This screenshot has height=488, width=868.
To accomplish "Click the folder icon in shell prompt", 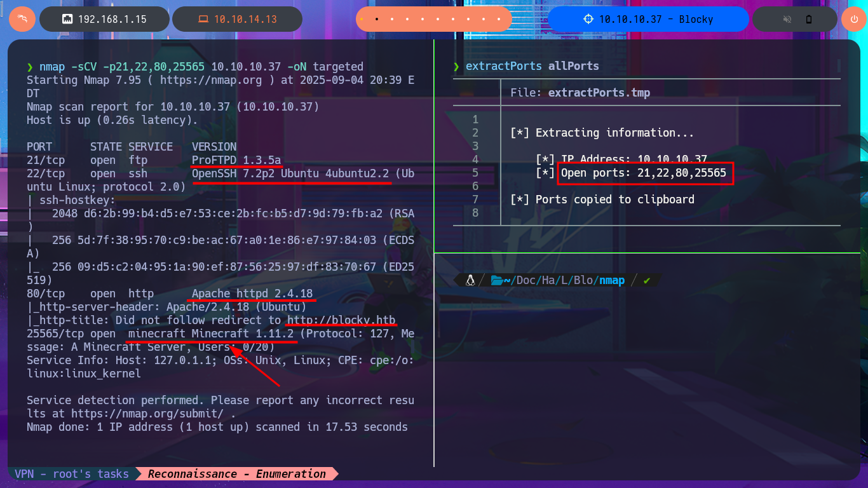I will click(497, 280).
